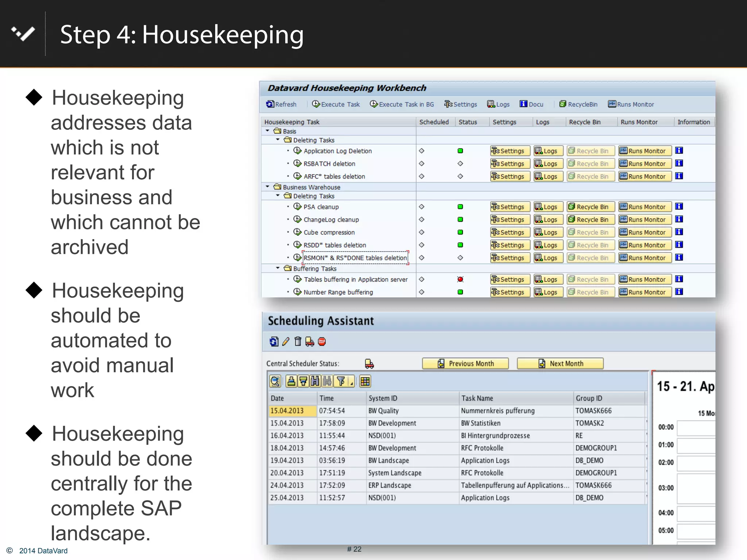This screenshot has height=560, width=747.
Task: Click the DEMOGROUP1 cell for 18.04.2013
Action: [609, 448]
